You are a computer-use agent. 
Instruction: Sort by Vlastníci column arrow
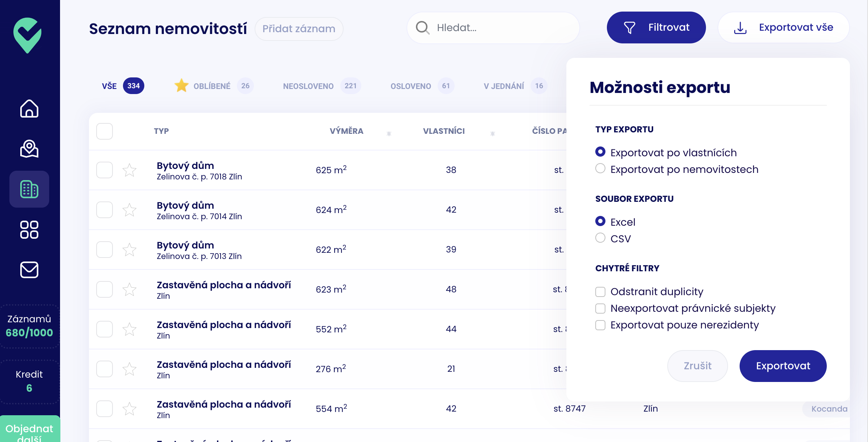492,133
